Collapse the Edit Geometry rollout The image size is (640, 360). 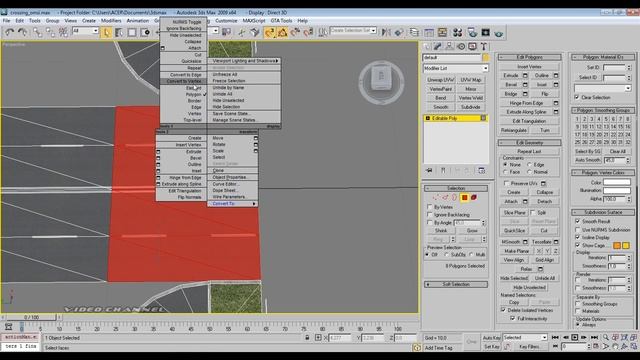(x=529, y=143)
